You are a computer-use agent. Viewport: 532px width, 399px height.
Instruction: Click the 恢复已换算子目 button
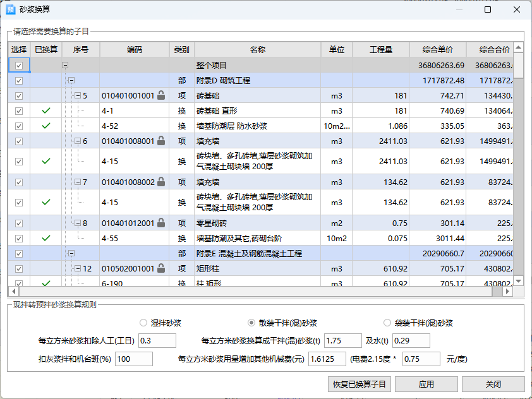[x=360, y=384]
